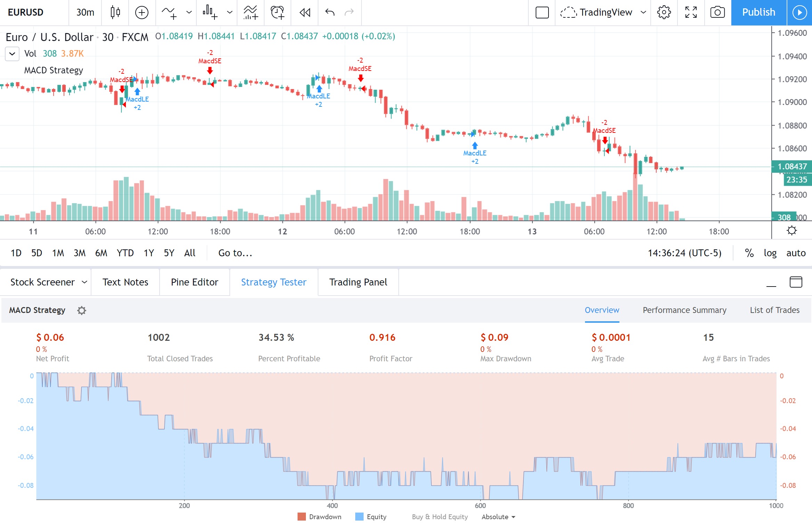Collapse the indicator legend chevron near Vol
Viewport: 812px width, 523px height.
(x=12, y=54)
